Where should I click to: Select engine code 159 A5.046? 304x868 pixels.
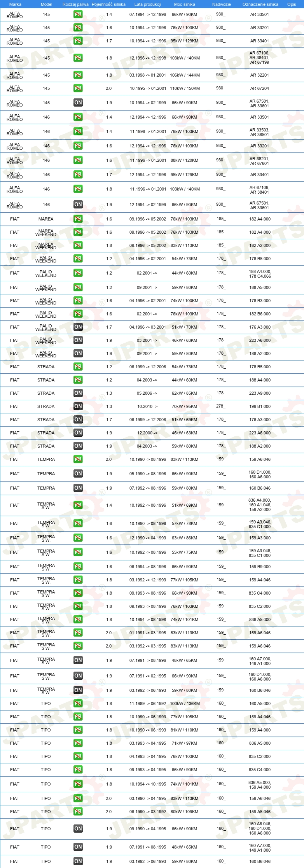pyautogui.click(x=260, y=812)
